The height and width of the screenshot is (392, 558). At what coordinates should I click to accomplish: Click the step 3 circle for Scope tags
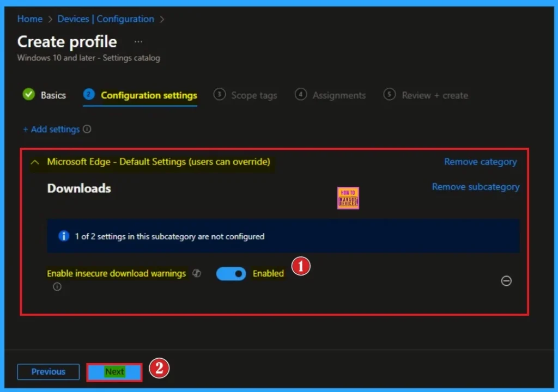pos(219,94)
